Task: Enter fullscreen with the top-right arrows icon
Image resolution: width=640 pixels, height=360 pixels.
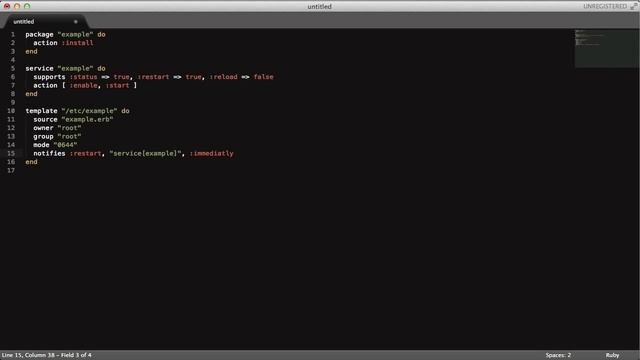Action: tap(634, 6)
